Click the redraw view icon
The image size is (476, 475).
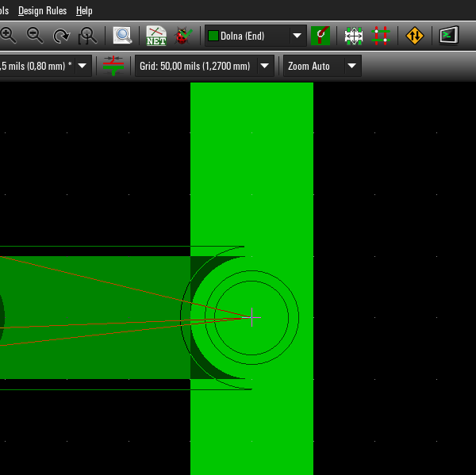coord(61,36)
